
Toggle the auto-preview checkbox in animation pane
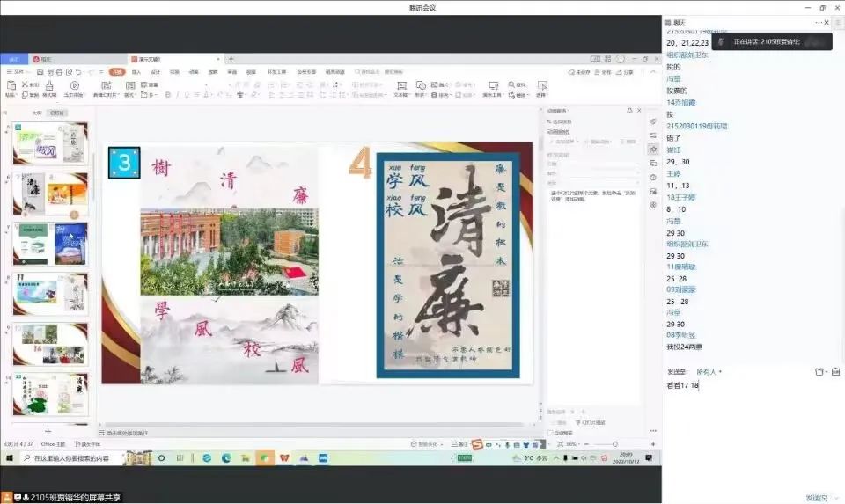[550, 433]
